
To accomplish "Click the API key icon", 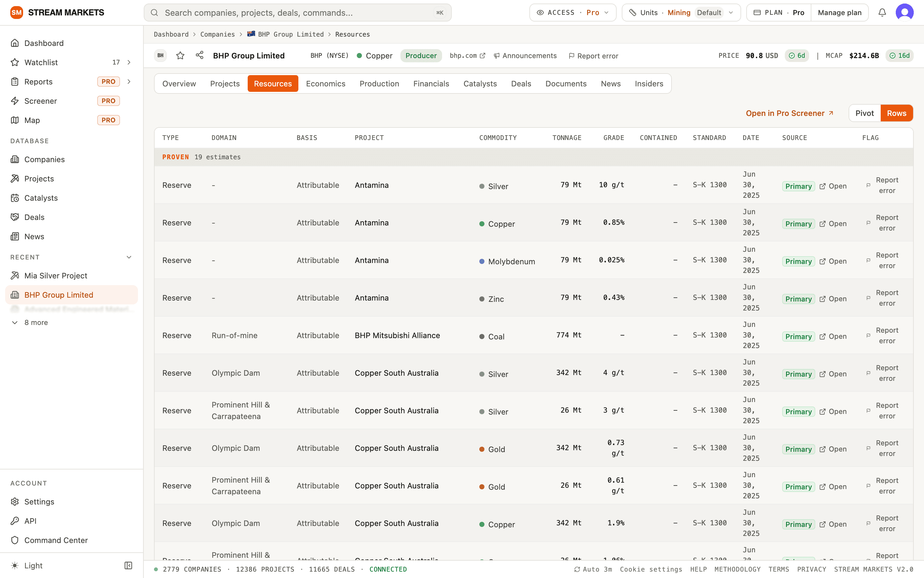I will point(15,521).
